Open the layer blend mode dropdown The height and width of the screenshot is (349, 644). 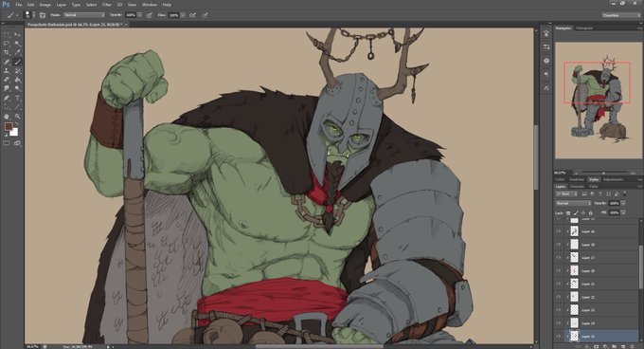coord(573,203)
